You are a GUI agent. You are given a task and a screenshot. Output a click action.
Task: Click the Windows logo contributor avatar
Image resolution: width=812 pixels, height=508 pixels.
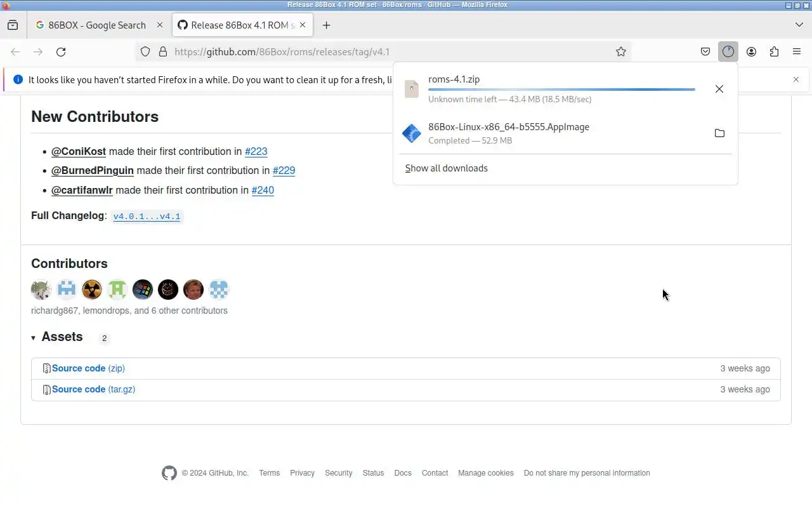coord(143,290)
